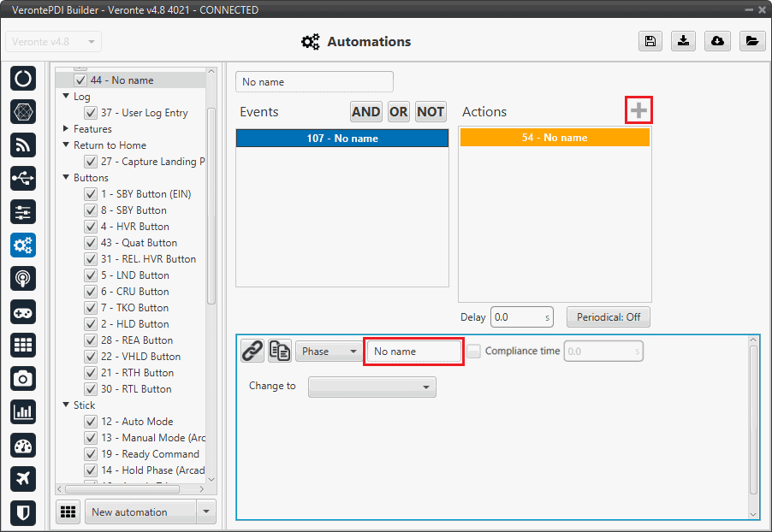Select the 12 - Auto Mode tree item

click(x=136, y=422)
